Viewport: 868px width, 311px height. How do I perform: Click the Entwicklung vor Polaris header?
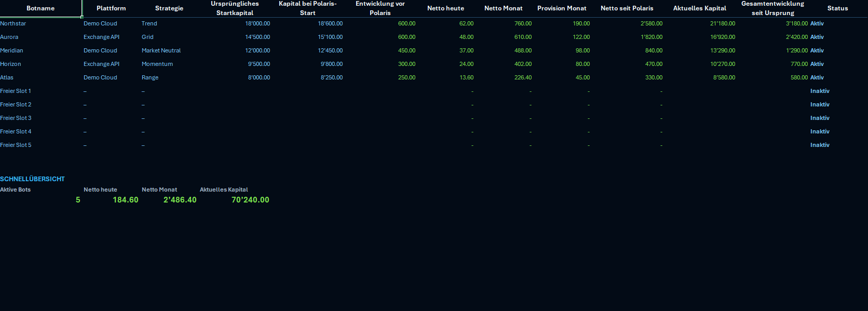click(x=380, y=8)
